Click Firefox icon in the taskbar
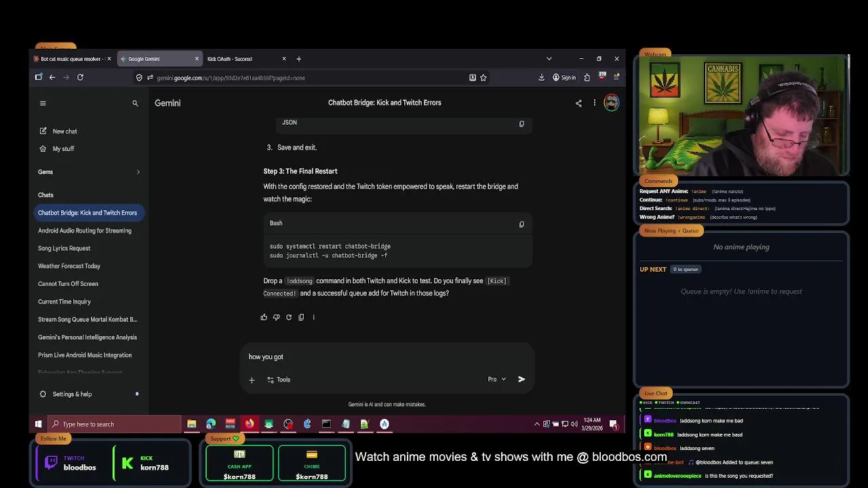The width and height of the screenshot is (868, 488). [x=250, y=424]
